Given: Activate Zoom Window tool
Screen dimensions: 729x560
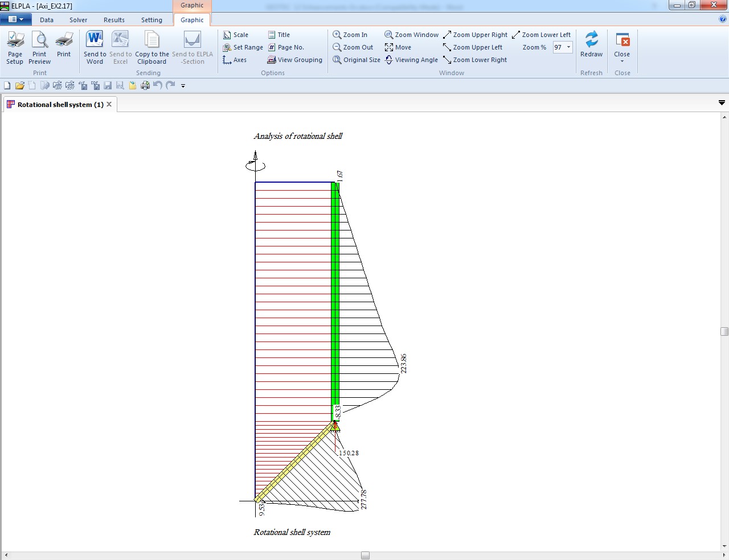Looking at the screenshot, I should (x=411, y=35).
